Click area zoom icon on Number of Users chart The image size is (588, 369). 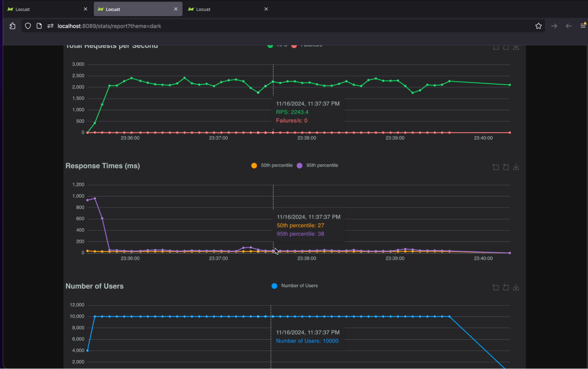click(496, 287)
